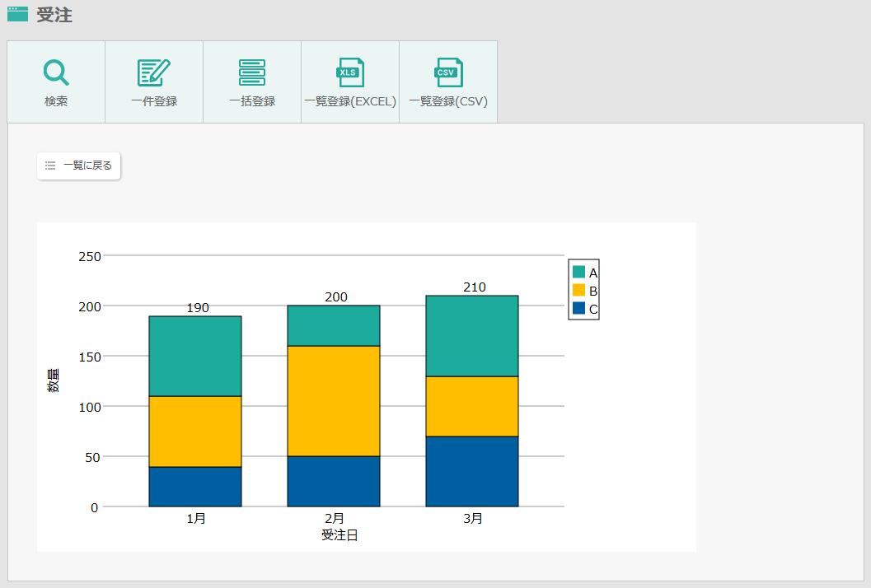Click the 1月 axis label
This screenshot has width=871, height=588.
coord(196,519)
